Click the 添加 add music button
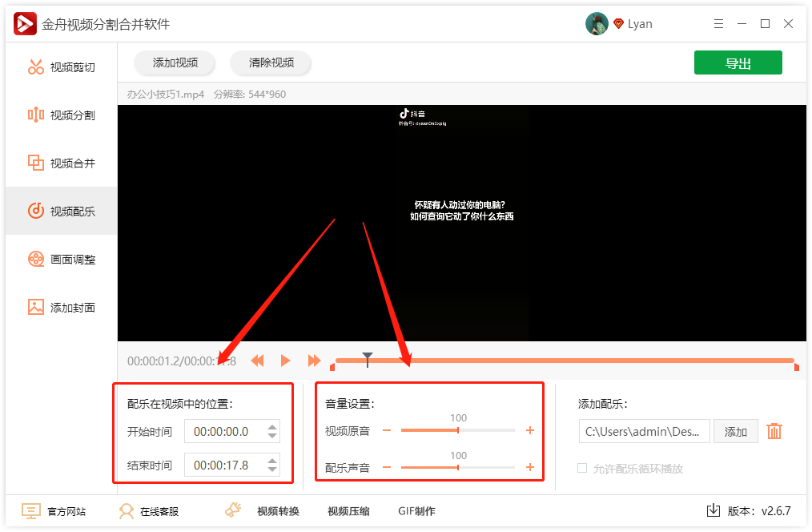This screenshot has width=812, height=532. click(x=735, y=432)
